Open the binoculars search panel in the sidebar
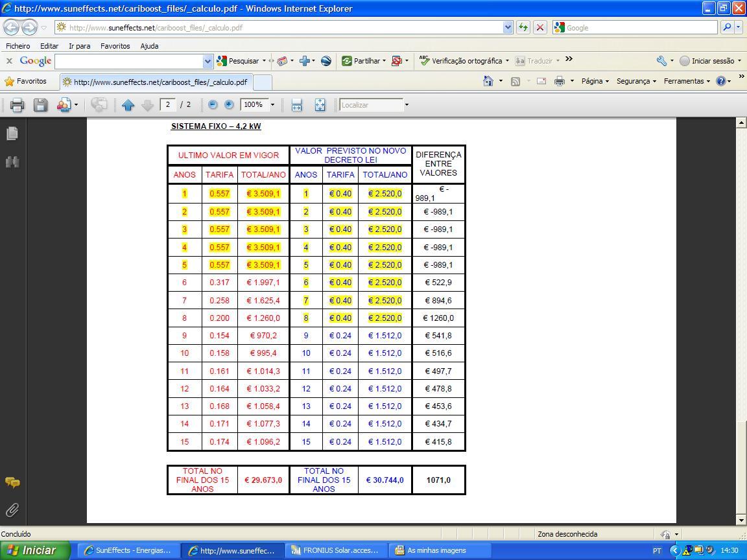Viewport: 747px width, 560px height. coord(12,162)
